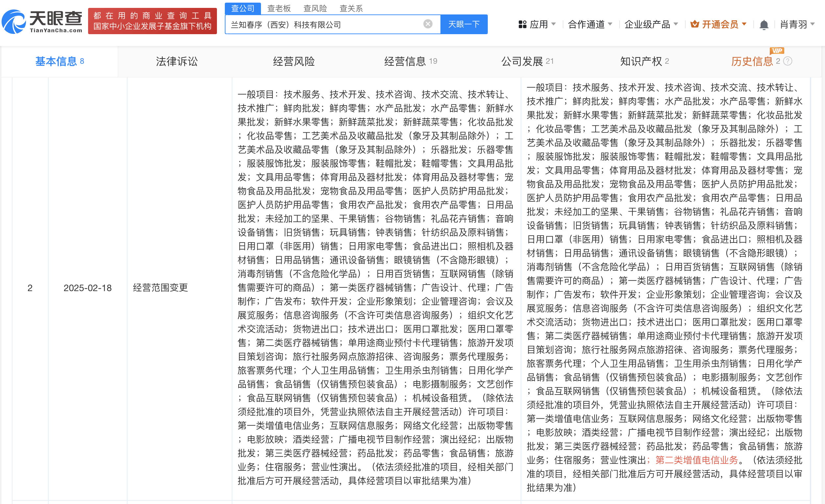This screenshot has height=504, width=825.
Task: Select the 查关系 search tab
Action: (351, 8)
